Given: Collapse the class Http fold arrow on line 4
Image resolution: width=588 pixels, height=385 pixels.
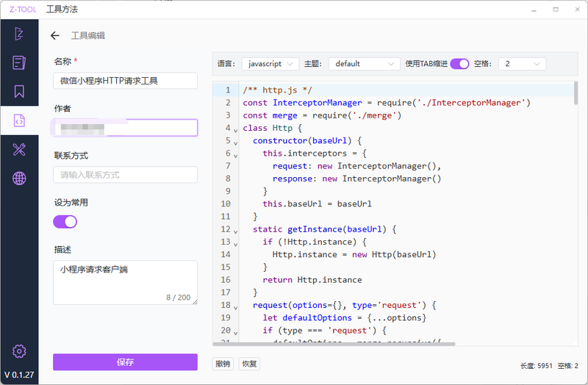Looking at the screenshot, I should 235,129.
